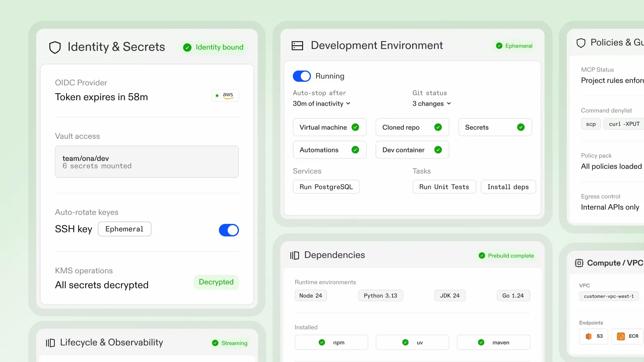Click the Install deps task button

(x=508, y=187)
